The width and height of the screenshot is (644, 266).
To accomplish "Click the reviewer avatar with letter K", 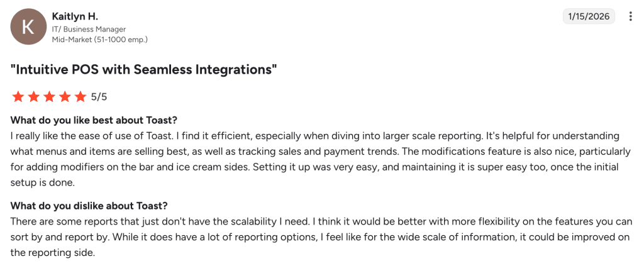I will (x=28, y=27).
